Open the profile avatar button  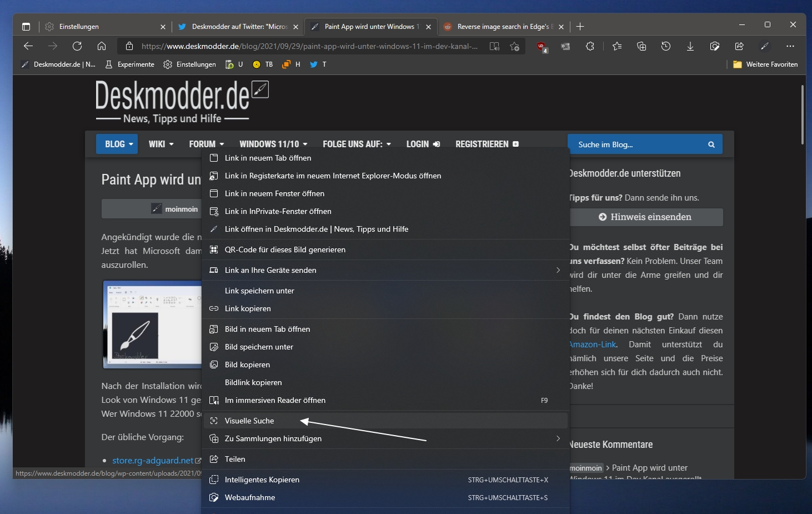pyautogui.click(x=765, y=46)
